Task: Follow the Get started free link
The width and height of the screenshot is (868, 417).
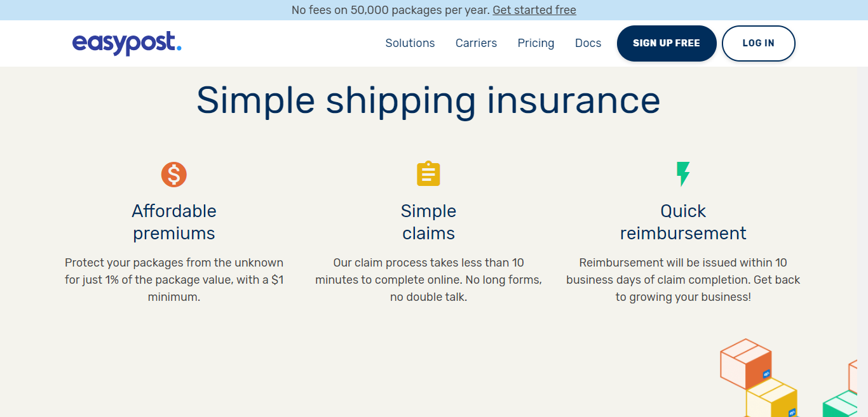Action: (x=534, y=10)
